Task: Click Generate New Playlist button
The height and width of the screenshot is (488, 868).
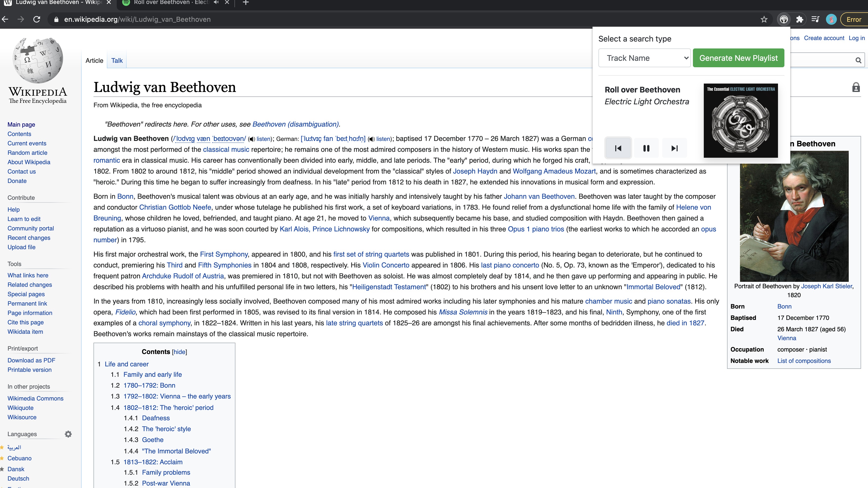Action: (x=738, y=58)
